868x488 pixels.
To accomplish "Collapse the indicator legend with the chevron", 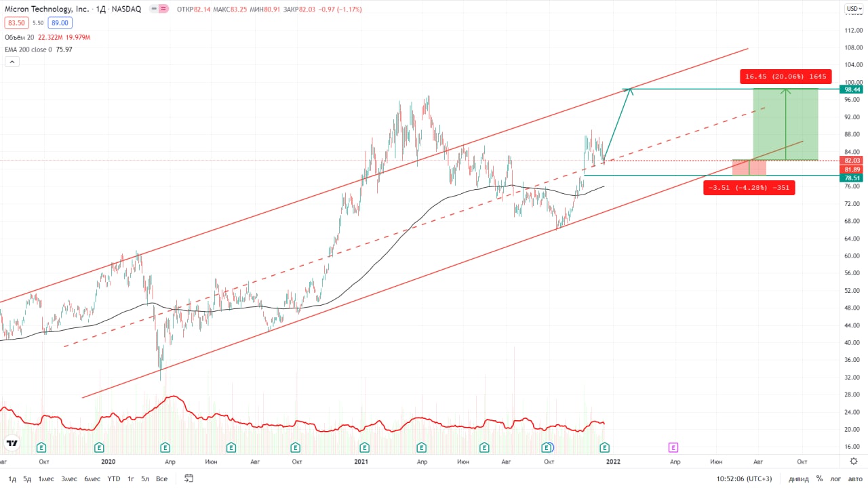I will point(12,62).
